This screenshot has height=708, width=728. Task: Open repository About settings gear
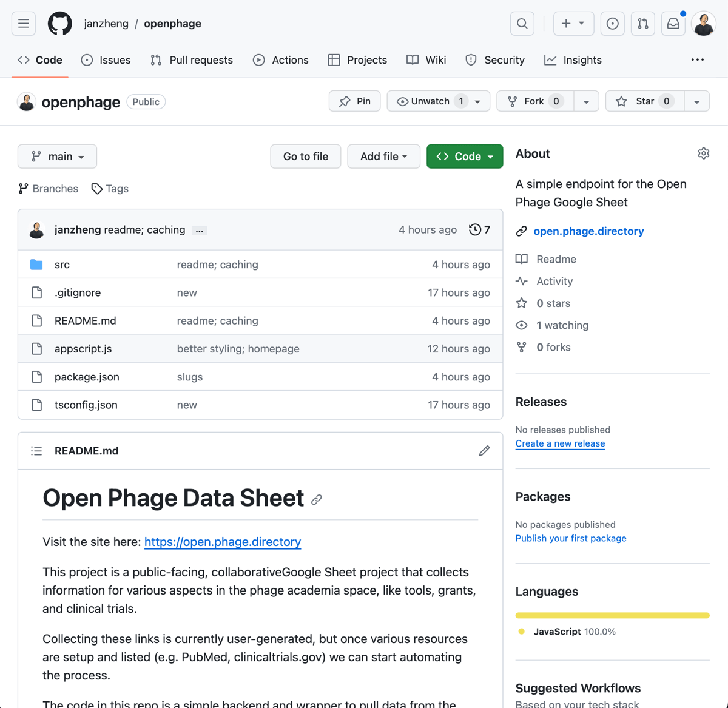704,153
